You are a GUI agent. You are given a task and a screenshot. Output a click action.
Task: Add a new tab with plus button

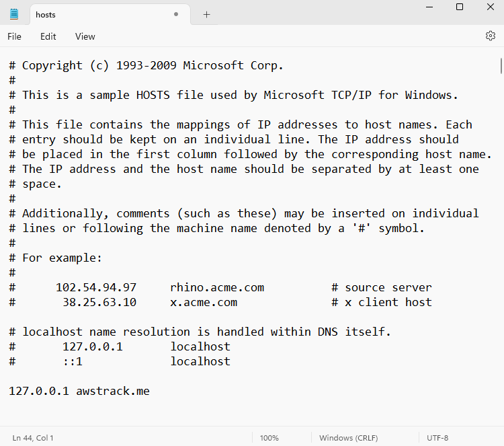click(206, 14)
